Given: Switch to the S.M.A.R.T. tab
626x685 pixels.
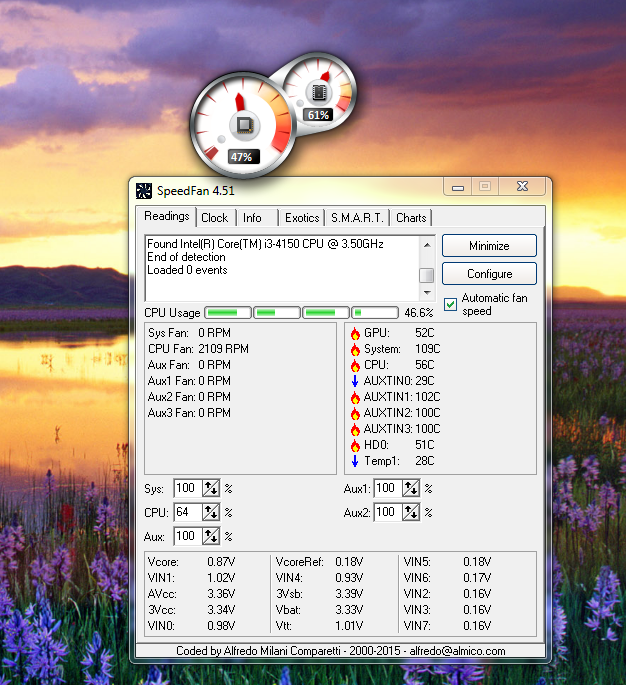Looking at the screenshot, I should point(357,218).
